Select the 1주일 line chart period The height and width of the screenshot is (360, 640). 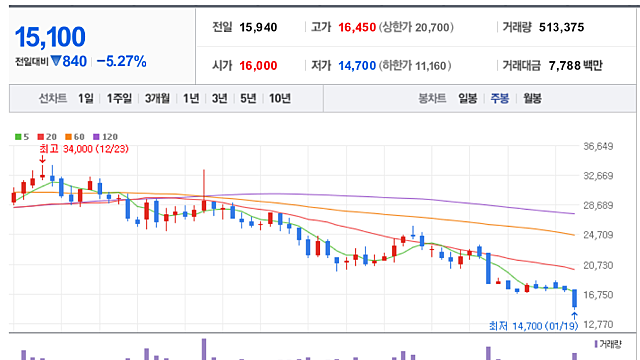pyautogui.click(x=119, y=98)
